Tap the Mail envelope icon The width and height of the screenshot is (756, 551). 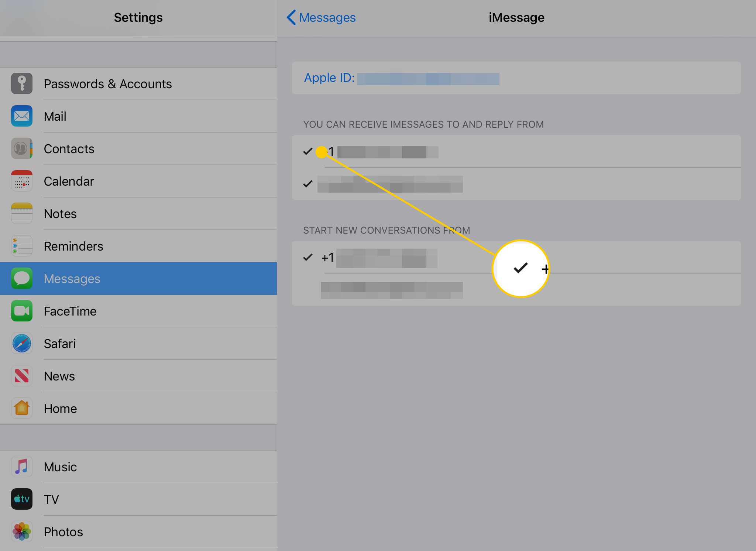(22, 116)
